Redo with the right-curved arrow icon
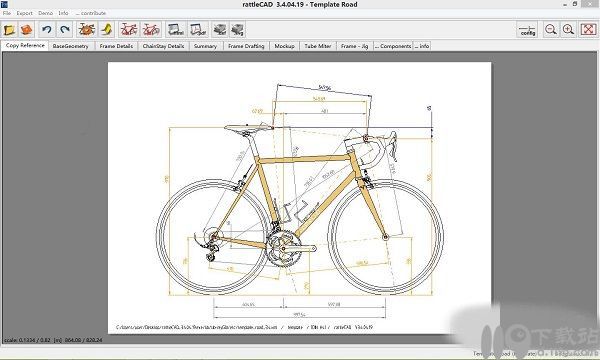600x360 pixels. (65, 29)
